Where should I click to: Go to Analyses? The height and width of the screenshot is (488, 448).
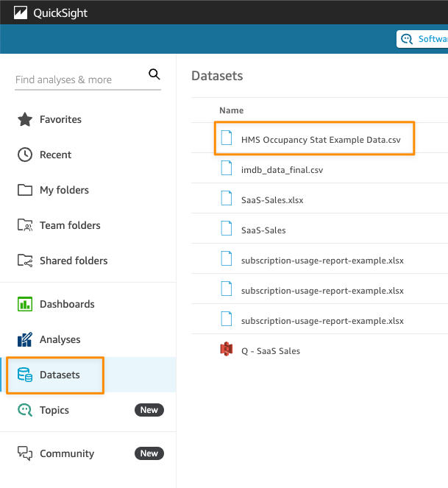60,339
